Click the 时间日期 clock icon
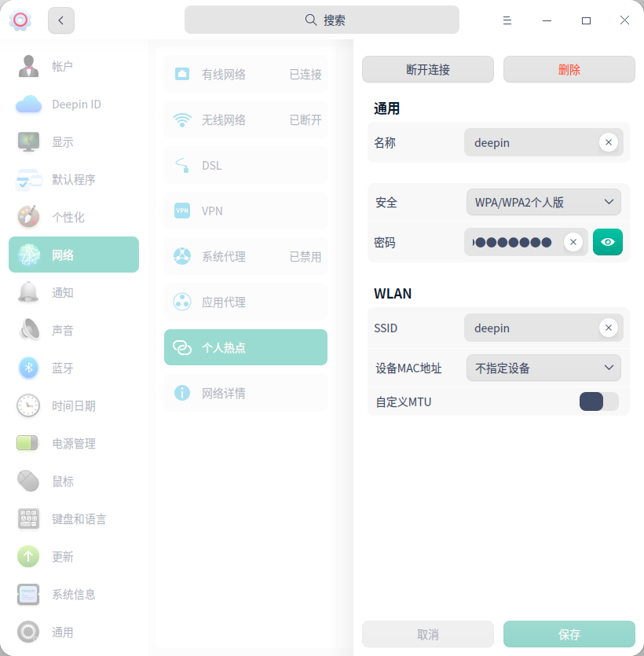 pyautogui.click(x=28, y=405)
